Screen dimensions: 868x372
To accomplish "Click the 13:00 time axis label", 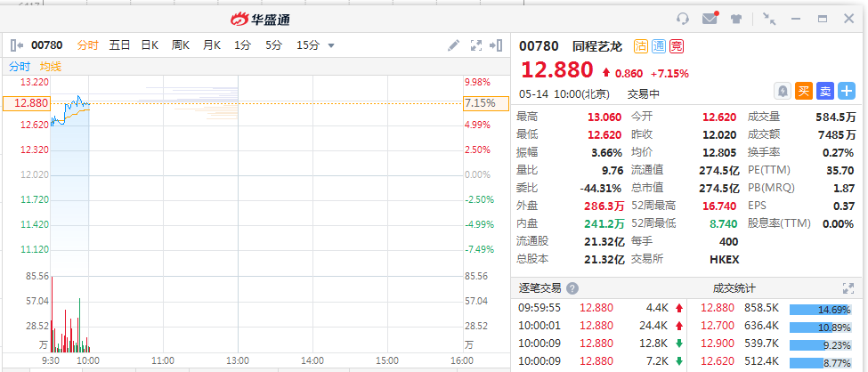I will click(x=238, y=360).
